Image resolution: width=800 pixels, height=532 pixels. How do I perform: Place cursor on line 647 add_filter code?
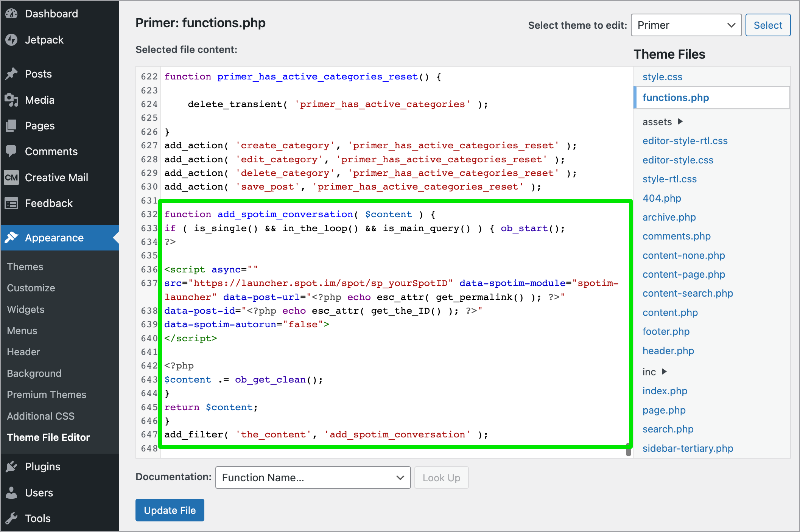[326, 434]
